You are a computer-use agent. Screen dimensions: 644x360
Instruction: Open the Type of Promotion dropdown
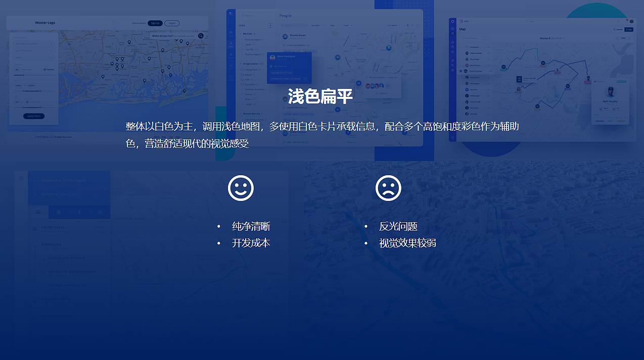34,50
